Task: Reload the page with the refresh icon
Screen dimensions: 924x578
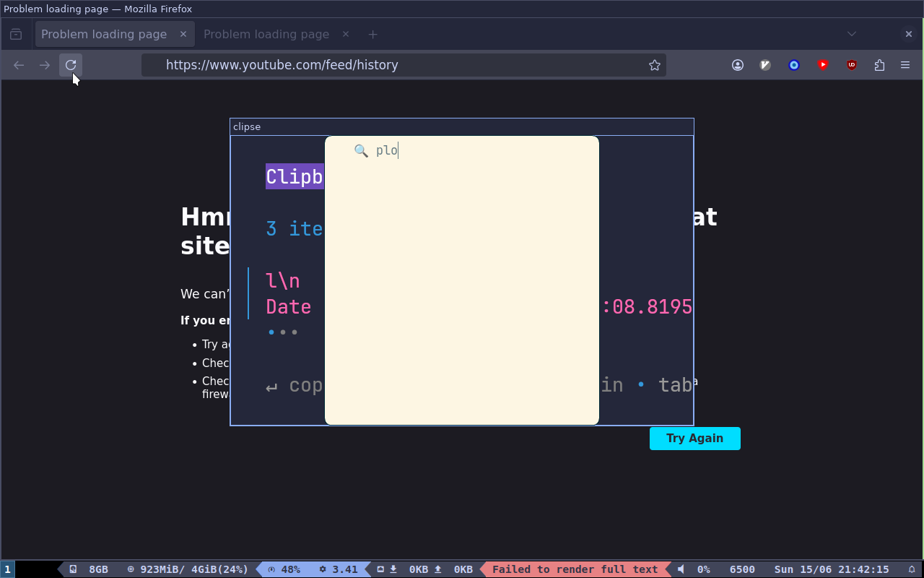Action: (71, 65)
